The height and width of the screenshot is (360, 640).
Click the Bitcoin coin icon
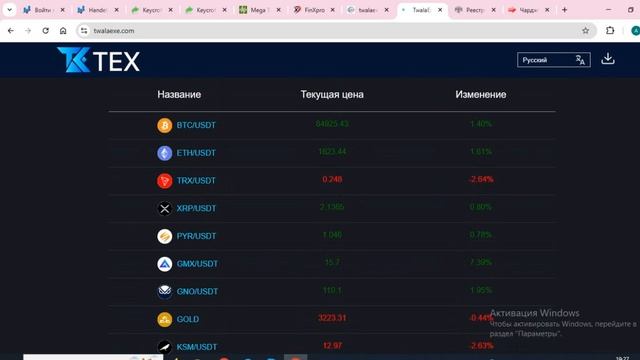[x=164, y=125]
